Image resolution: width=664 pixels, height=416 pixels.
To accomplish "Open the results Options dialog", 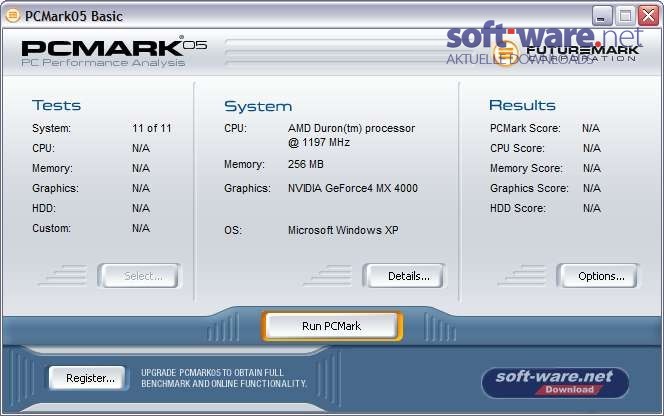I will [x=598, y=276].
